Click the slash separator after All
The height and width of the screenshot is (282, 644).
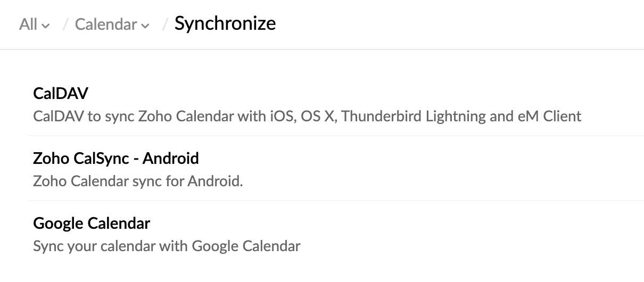click(65, 24)
